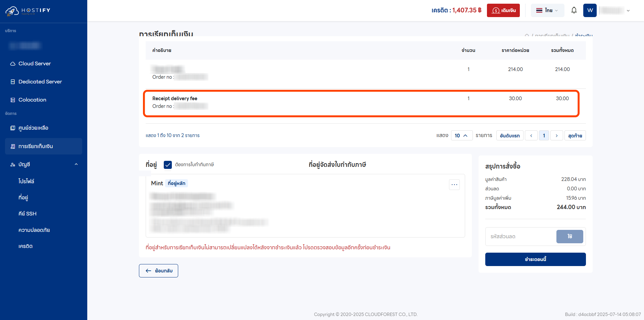Screen dimensions: 644x320
Task: Open the items-per-page dropdown showing 10
Action: [461, 135]
